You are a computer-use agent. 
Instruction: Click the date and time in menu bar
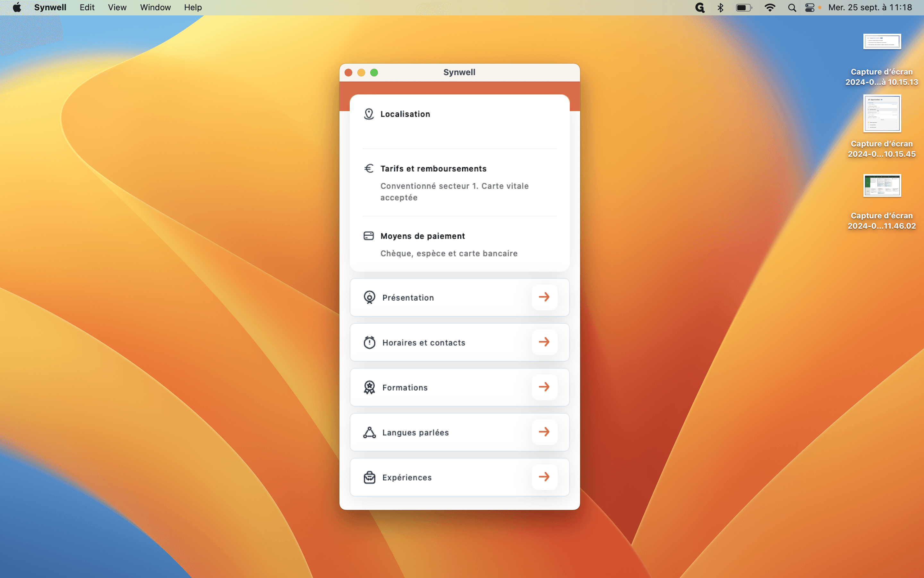pyautogui.click(x=870, y=7)
